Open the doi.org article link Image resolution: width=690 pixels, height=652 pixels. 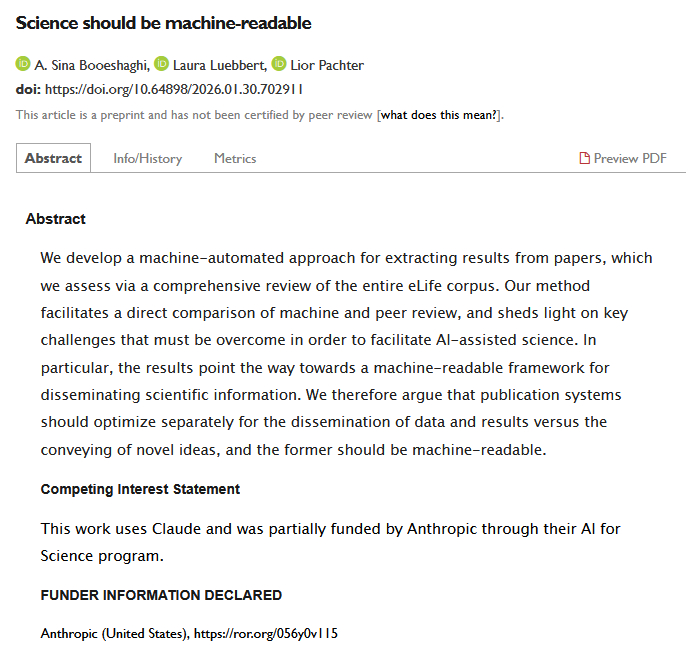(x=174, y=89)
